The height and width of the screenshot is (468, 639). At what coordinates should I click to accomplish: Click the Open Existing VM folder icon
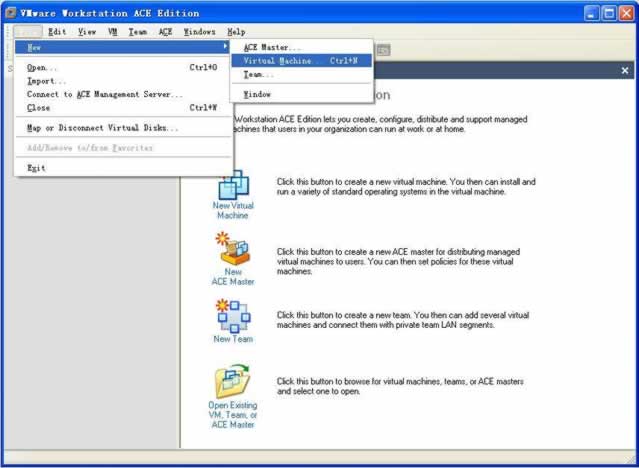pos(232,381)
